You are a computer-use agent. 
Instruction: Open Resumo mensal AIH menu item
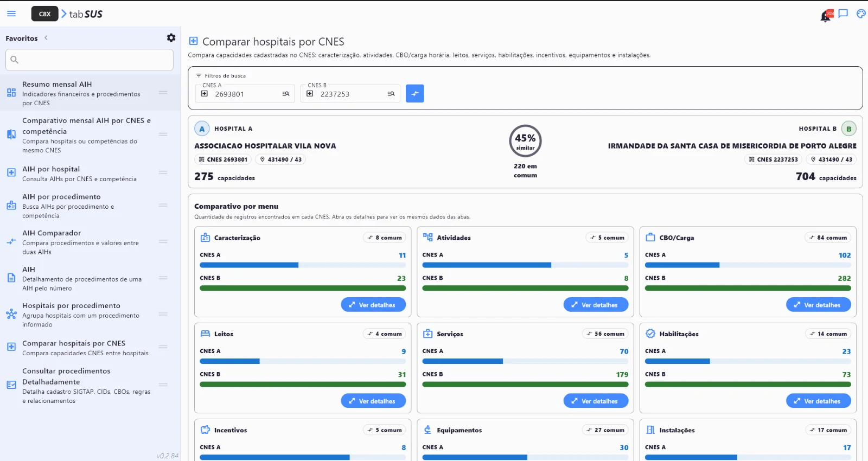click(x=90, y=93)
